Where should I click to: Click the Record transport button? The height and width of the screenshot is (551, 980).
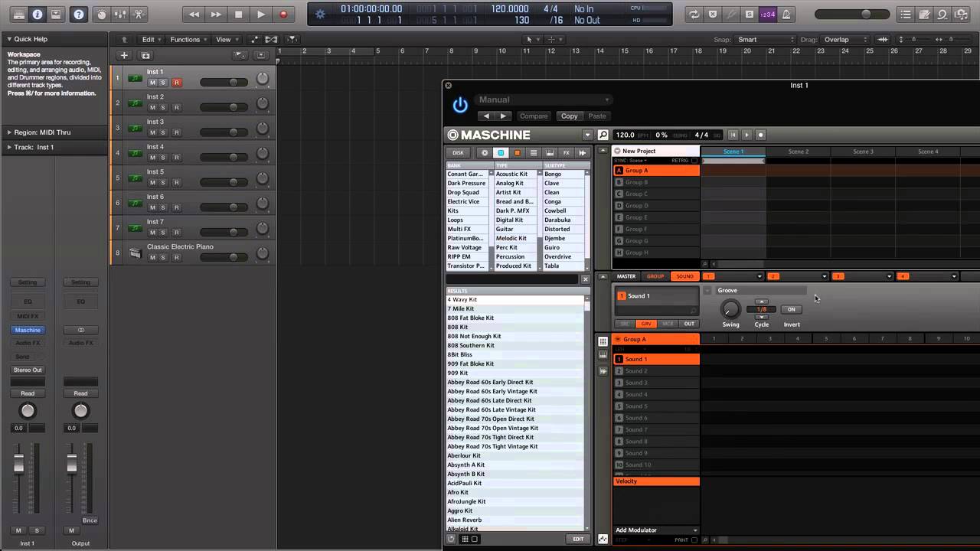tap(283, 14)
